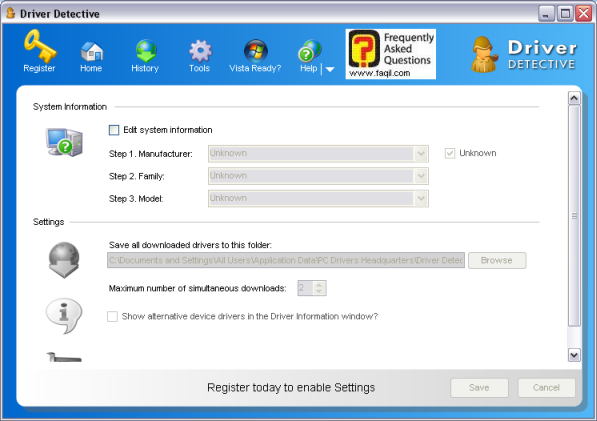Click the History menu label
This screenshot has height=421, width=597.
(x=145, y=69)
